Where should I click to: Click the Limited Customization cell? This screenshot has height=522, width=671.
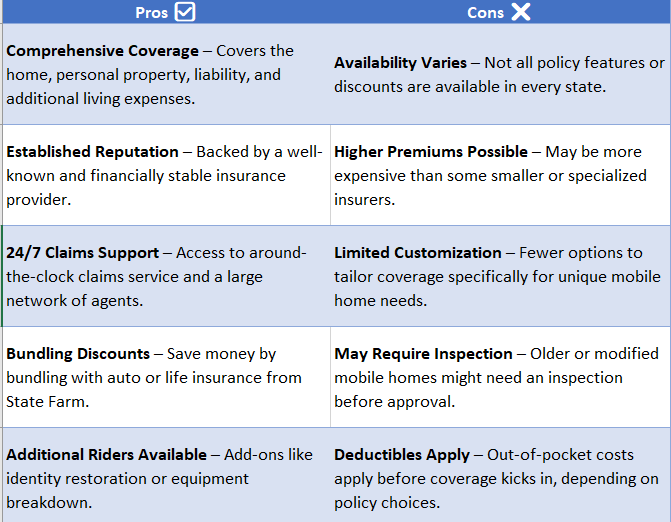(500, 276)
